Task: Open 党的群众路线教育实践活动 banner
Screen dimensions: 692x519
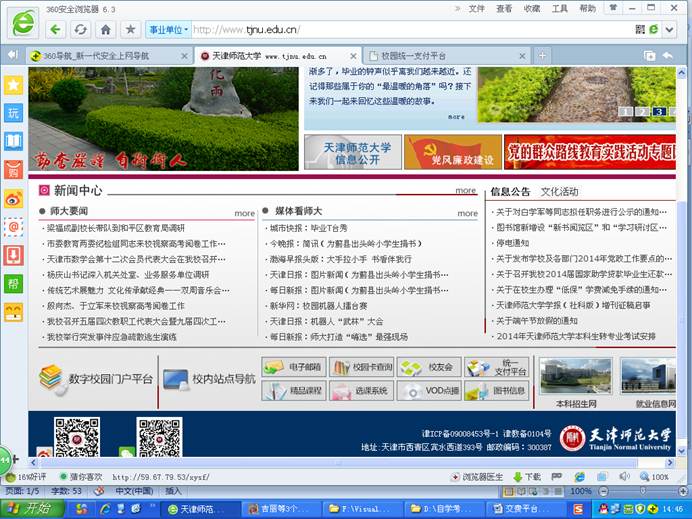Action: click(x=590, y=152)
